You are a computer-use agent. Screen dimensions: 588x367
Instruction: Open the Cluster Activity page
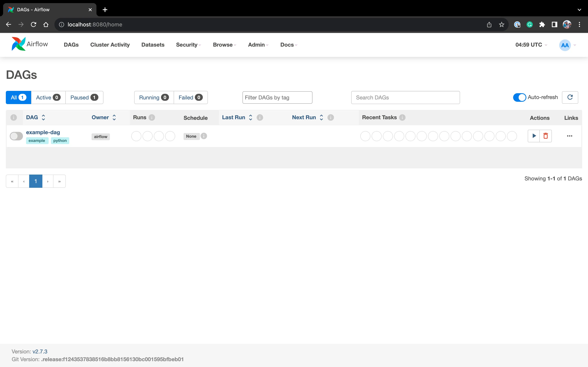pos(110,44)
